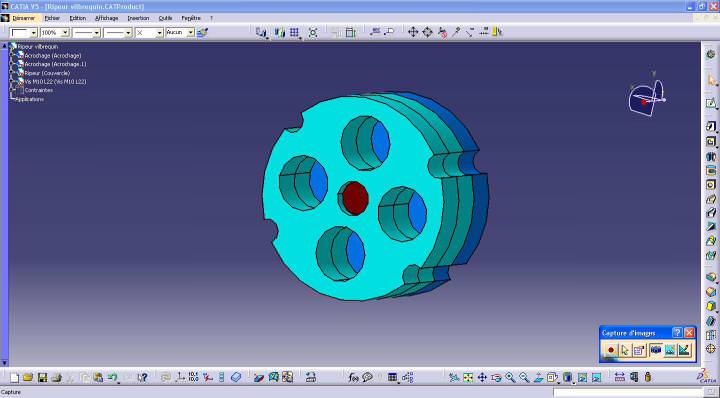Screen dimensions: 720x398
Task: Select Acrochage (Acrochage) in the tree
Action: [52, 55]
